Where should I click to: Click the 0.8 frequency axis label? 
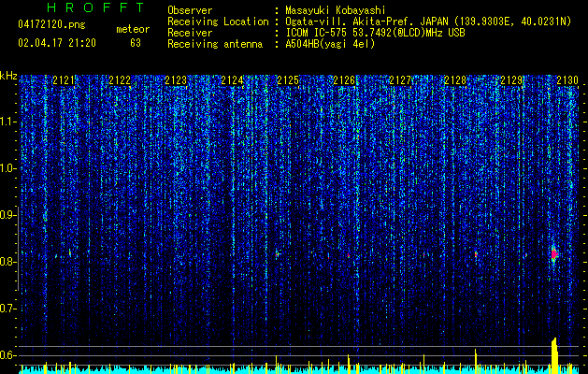(8, 262)
